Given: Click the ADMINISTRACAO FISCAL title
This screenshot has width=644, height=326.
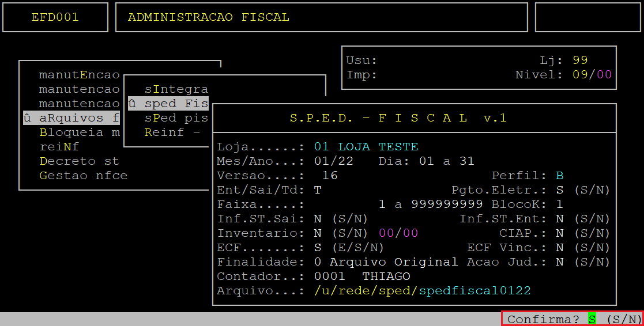Looking at the screenshot, I should click(x=209, y=17).
